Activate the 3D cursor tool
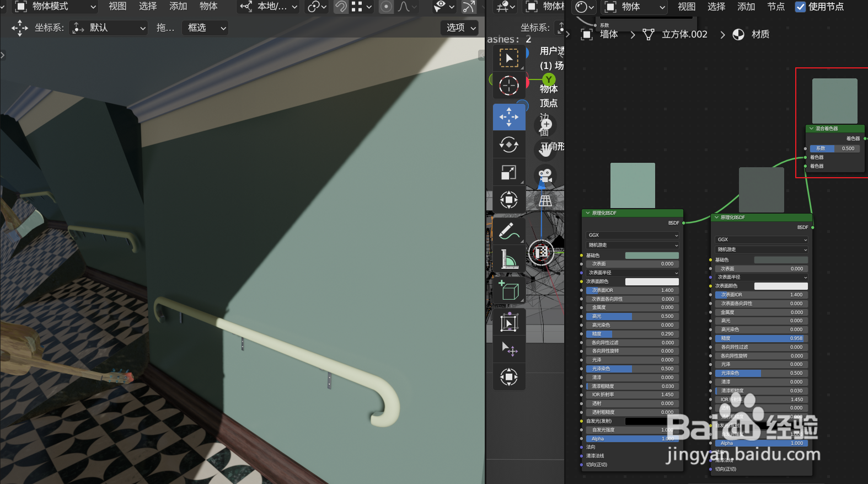The width and height of the screenshot is (868, 484). click(x=509, y=86)
